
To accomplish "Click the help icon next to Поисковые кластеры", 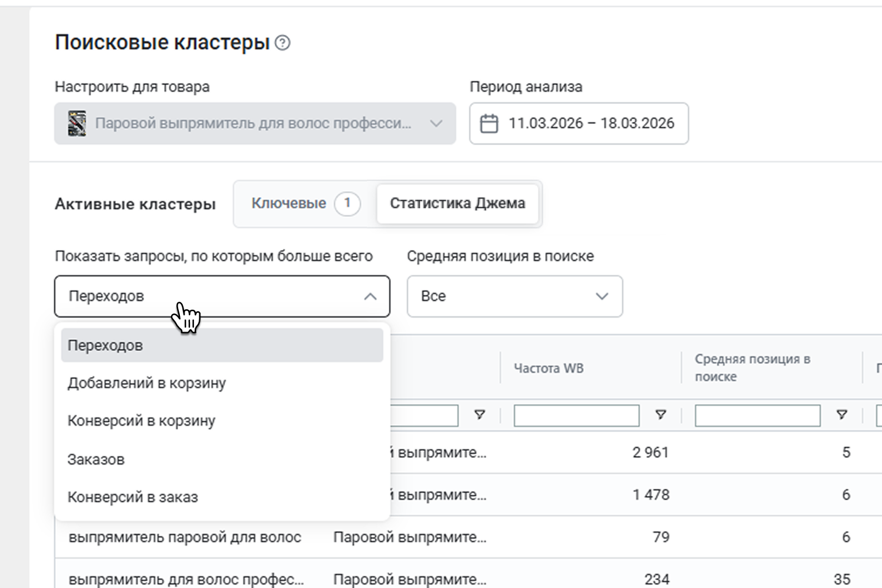I will [283, 43].
